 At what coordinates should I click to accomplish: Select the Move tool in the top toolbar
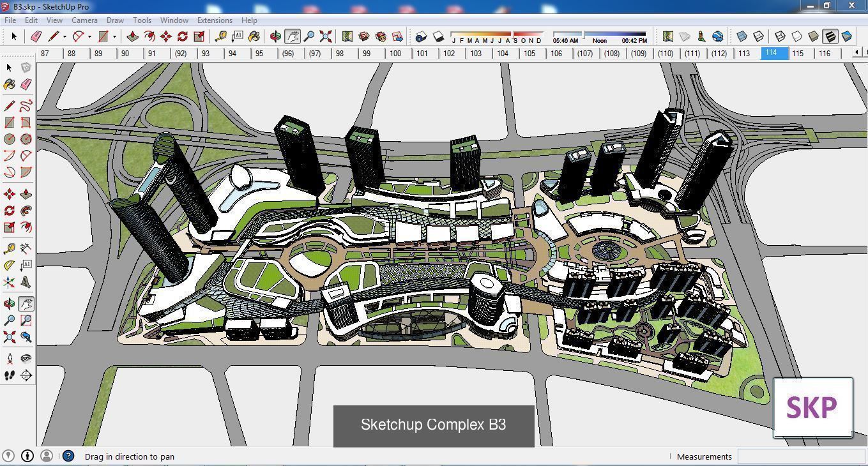point(166,36)
